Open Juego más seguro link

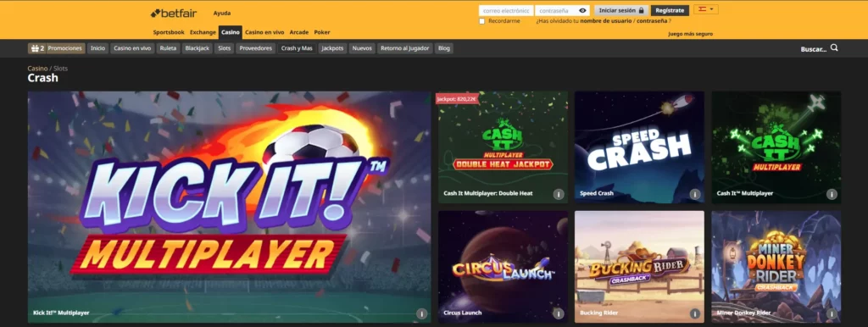pyautogui.click(x=690, y=34)
